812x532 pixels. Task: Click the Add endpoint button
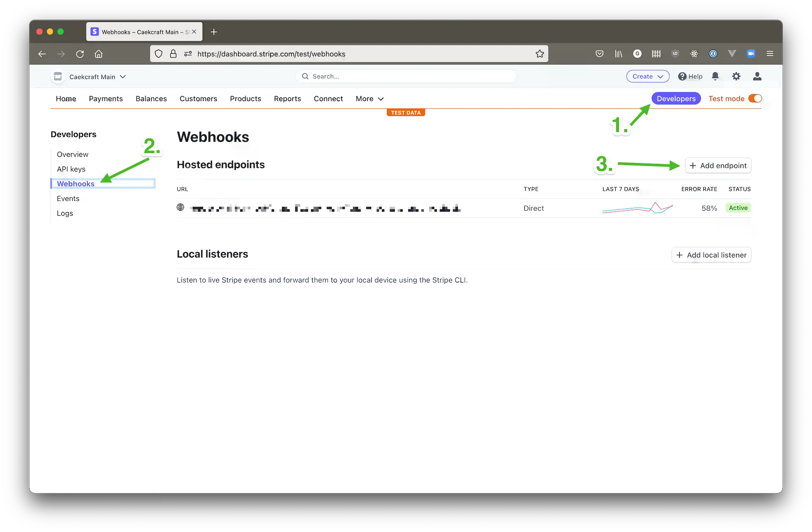pyautogui.click(x=718, y=166)
